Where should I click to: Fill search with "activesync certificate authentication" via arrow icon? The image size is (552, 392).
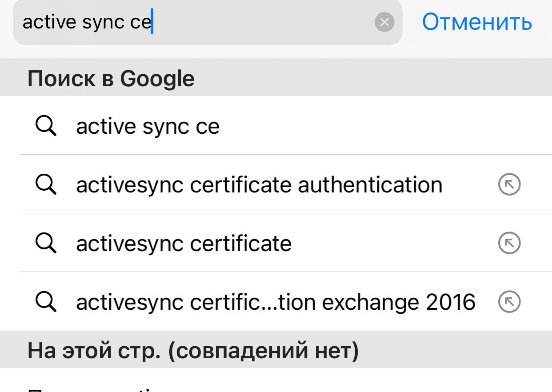pos(509,184)
